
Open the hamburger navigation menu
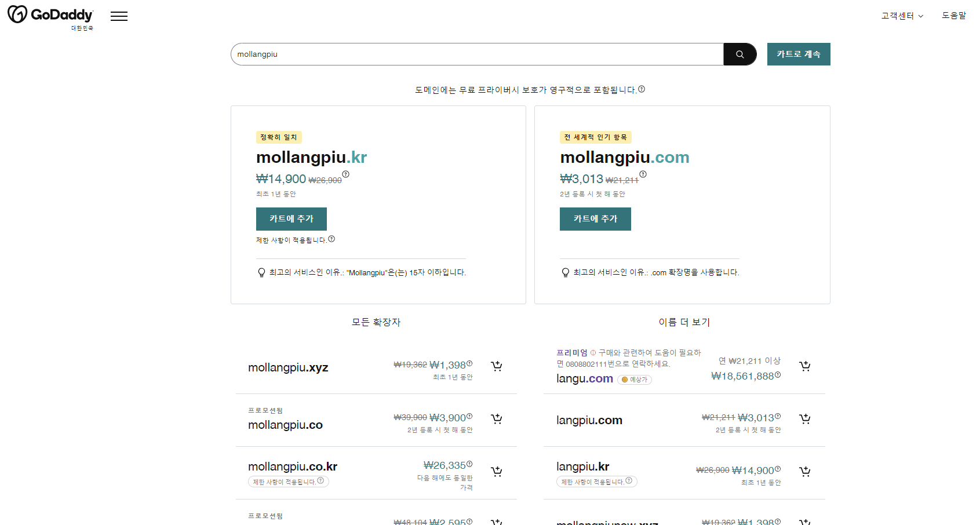[x=119, y=16]
